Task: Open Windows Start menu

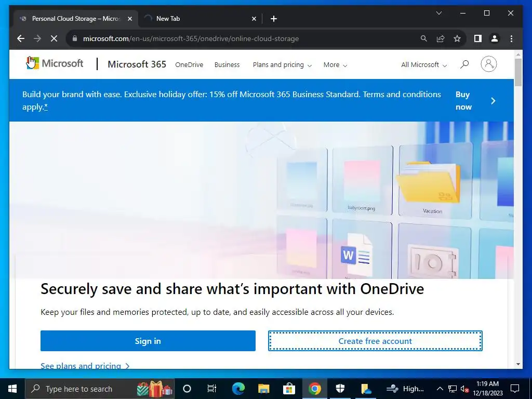Action: pyautogui.click(x=12, y=389)
